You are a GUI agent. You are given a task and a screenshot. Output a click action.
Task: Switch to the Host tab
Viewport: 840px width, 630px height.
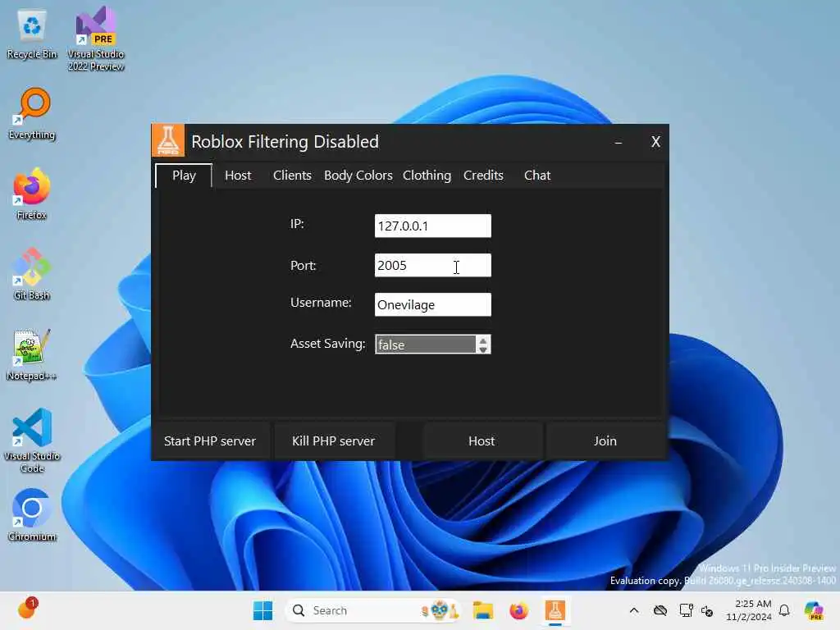[x=238, y=176]
